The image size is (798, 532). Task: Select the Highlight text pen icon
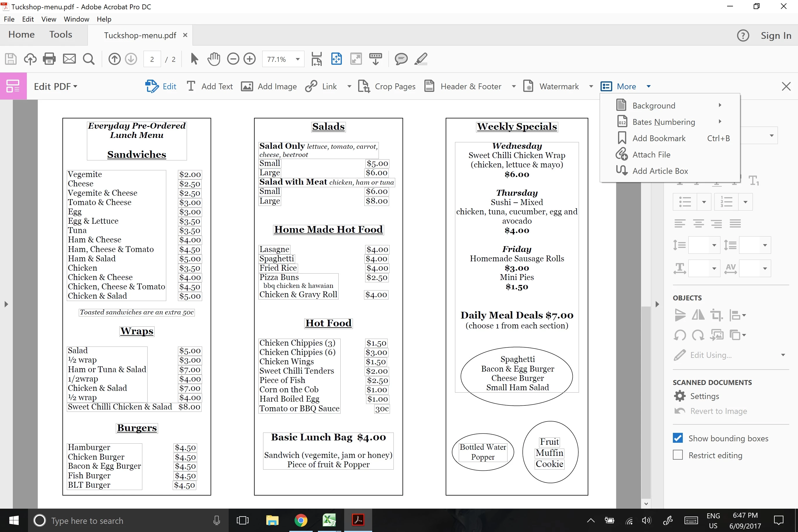click(421, 59)
